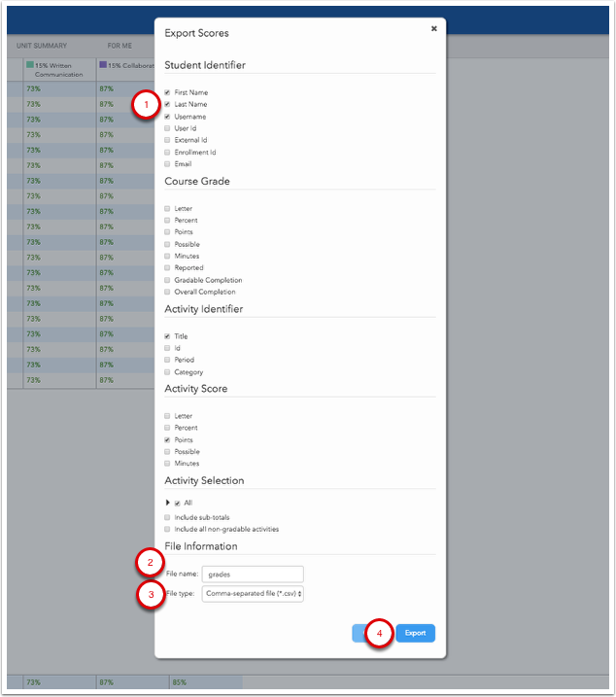Screen dimensions: 616x697
Task: Close the Export Scores dialog
Action: coord(433,29)
